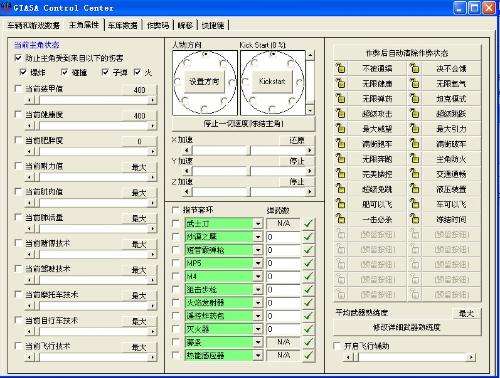
Task: Click the lock icon beside 交通通畅
Action: coord(415,174)
